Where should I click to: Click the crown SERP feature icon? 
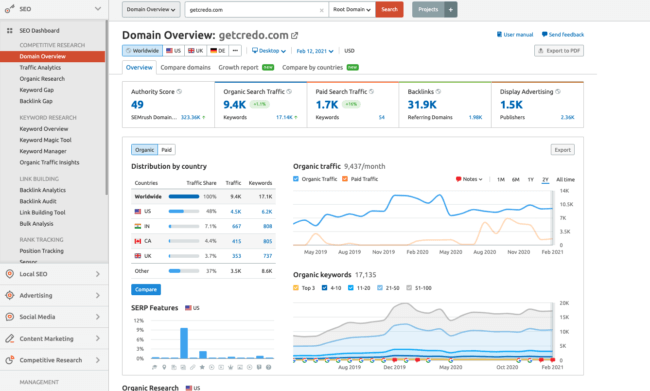[230, 367]
